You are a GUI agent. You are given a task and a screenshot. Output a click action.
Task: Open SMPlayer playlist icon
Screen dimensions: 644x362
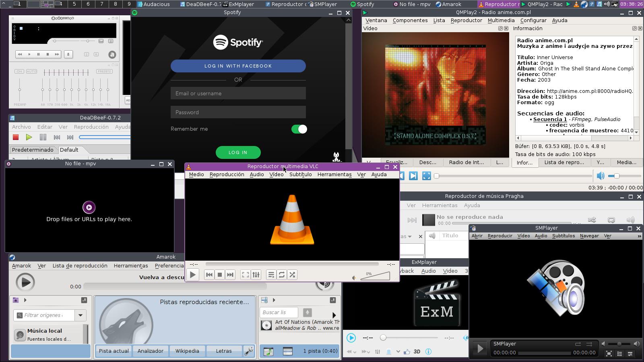coord(619,354)
